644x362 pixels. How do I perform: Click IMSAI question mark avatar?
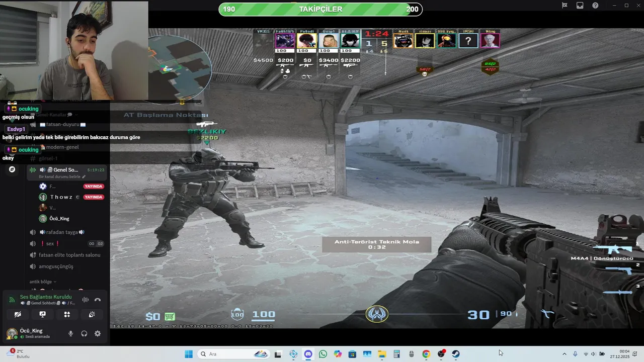pos(468,40)
